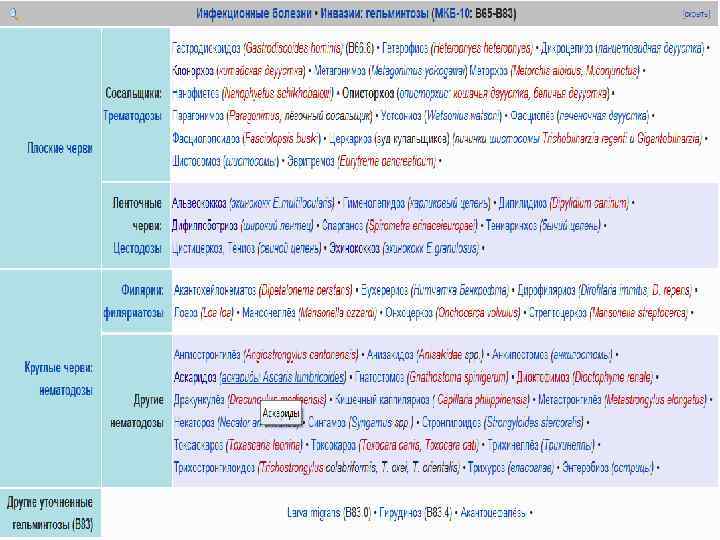Open the 'Анизакидоз' link
Image resolution: width=720 pixels, height=540 pixels.
point(390,354)
